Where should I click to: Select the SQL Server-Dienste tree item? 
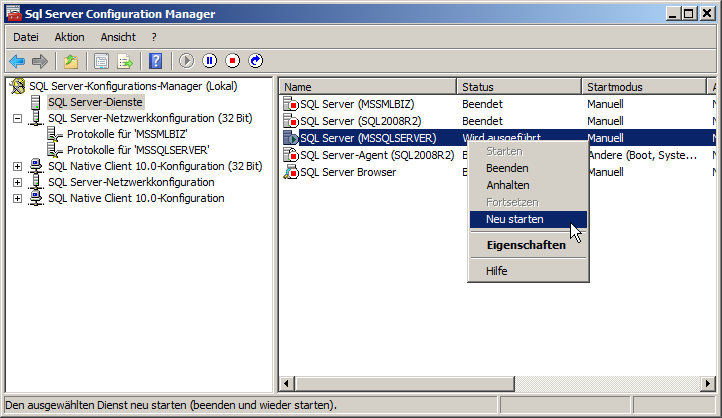point(95,102)
